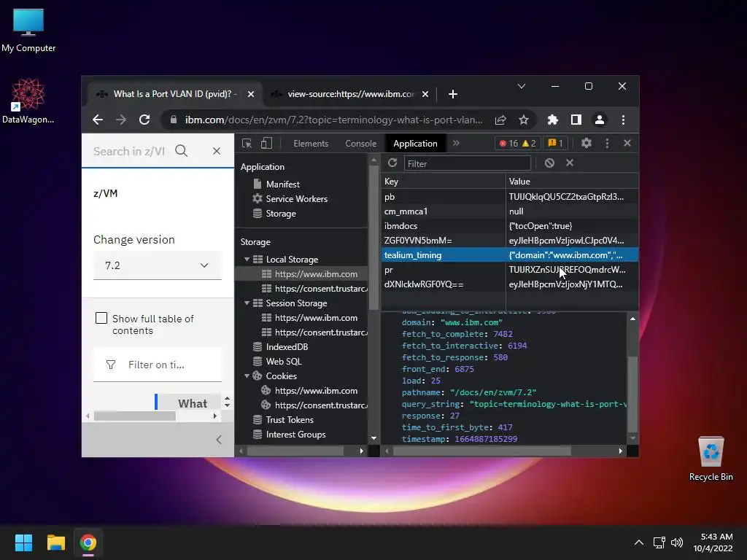Open a new Chrome tab

click(452, 94)
